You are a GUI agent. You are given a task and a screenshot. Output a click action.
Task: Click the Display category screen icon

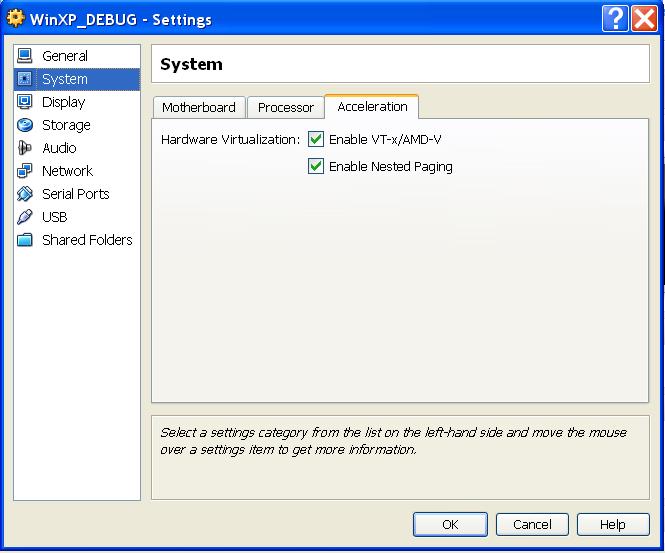25,102
